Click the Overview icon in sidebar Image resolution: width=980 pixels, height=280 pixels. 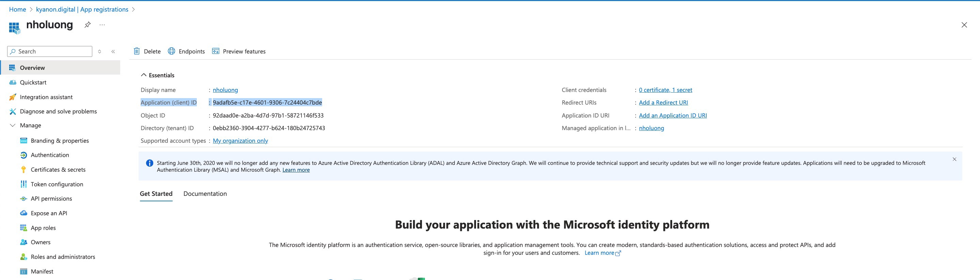12,68
